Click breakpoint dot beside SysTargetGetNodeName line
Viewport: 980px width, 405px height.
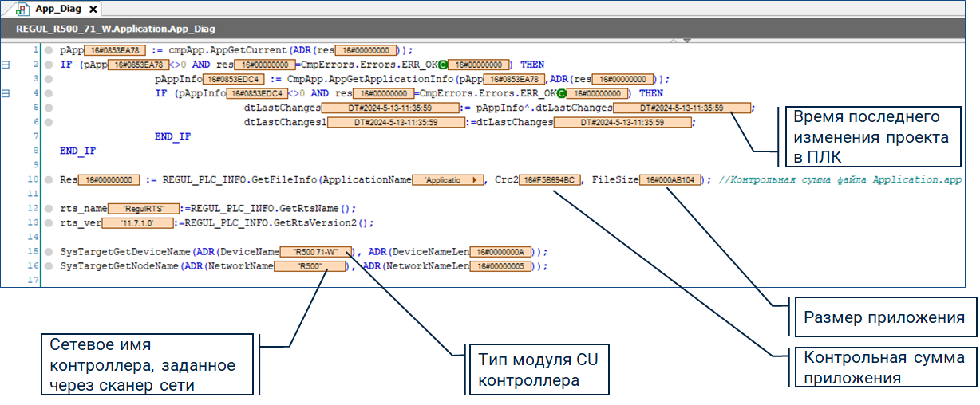tap(49, 266)
